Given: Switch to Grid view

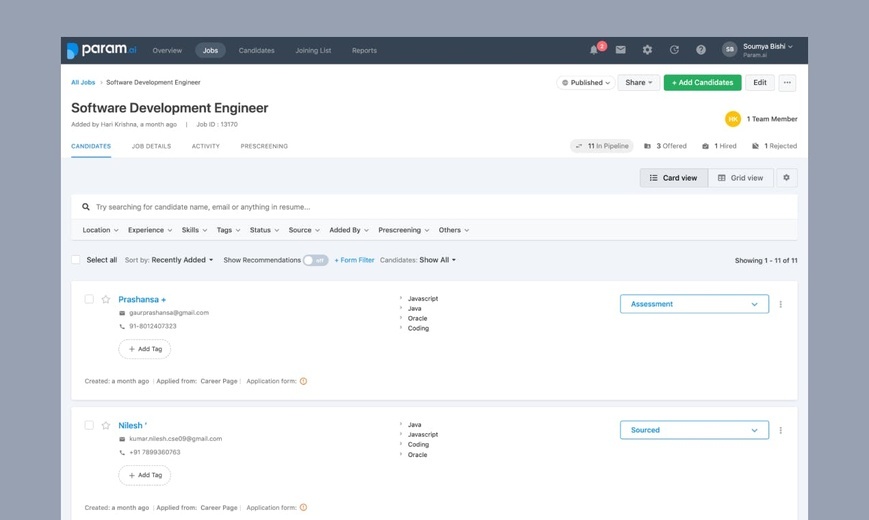Looking at the screenshot, I should click(x=740, y=178).
